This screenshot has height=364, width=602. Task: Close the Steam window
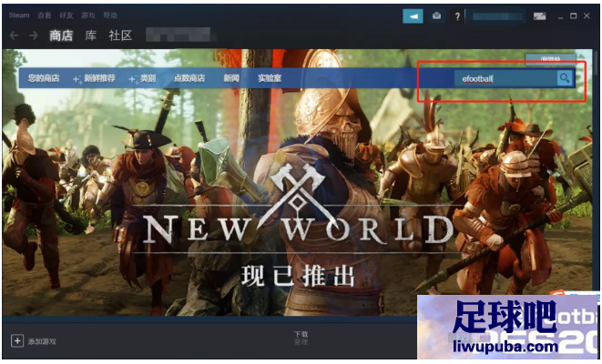pos(587,15)
